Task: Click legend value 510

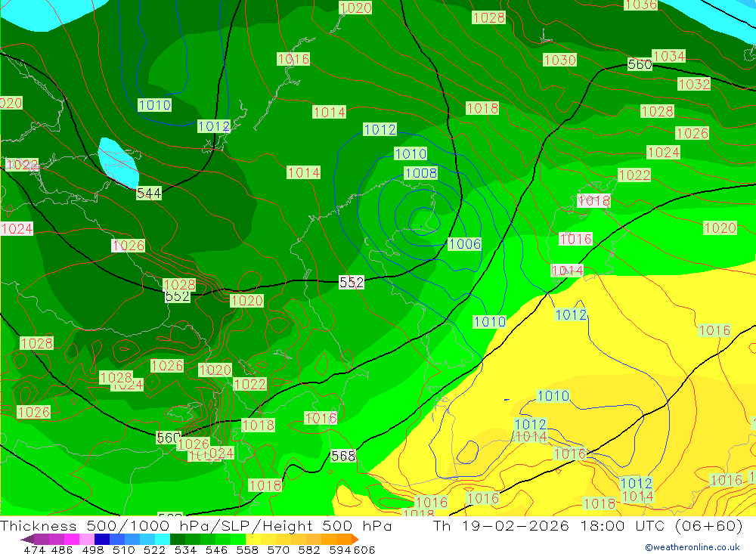Action: pyautogui.click(x=124, y=549)
